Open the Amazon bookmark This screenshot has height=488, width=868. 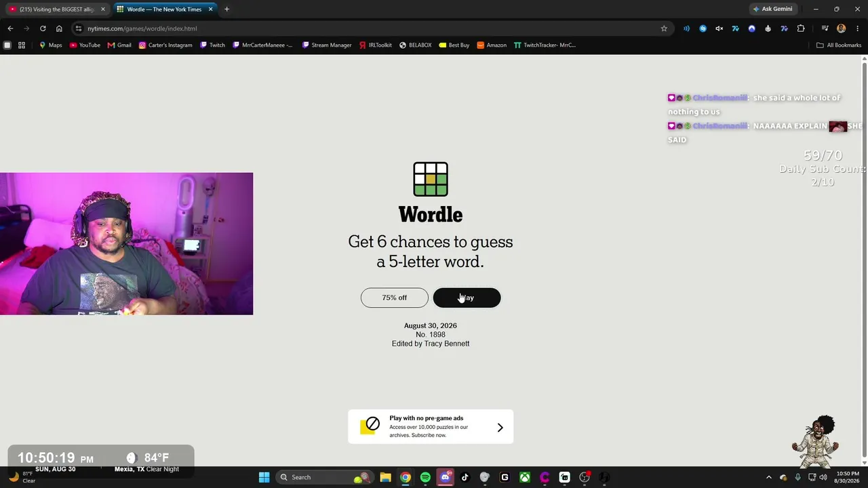[492, 45]
